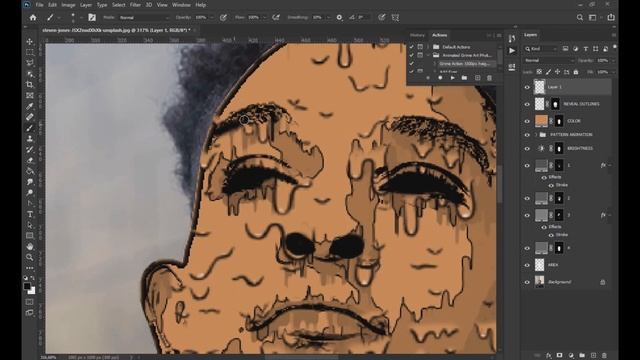Select the Move tool
Viewport: 640px width, 360px height.
[x=30, y=42]
